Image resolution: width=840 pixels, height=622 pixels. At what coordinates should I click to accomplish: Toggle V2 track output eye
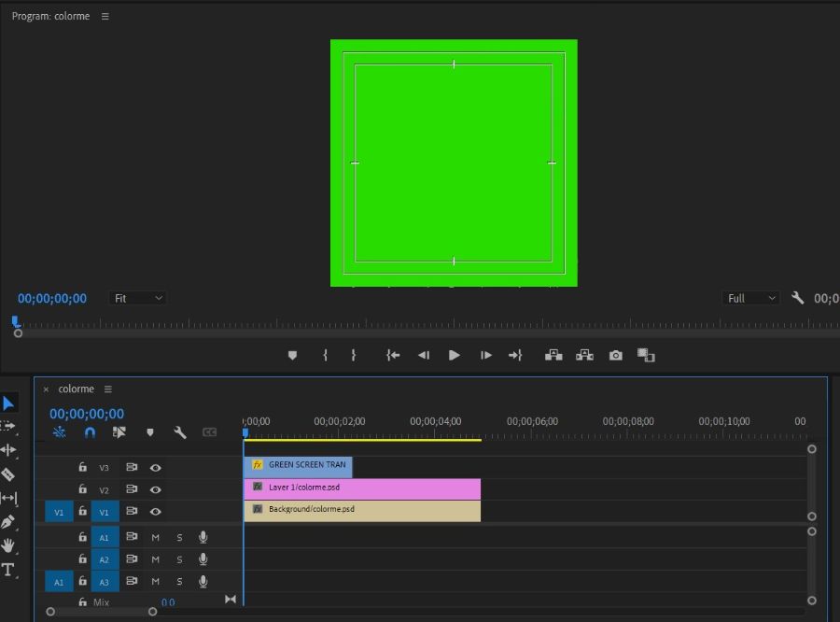point(155,489)
